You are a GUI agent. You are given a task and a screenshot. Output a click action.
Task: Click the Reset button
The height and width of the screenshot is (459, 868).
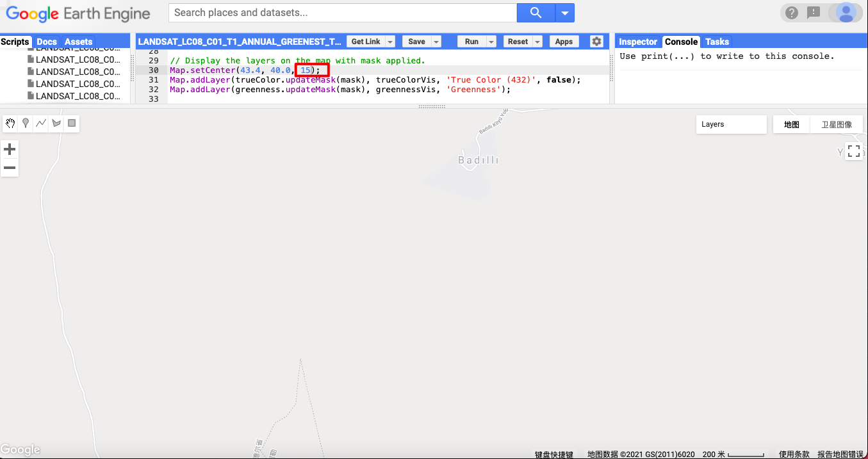[518, 42]
